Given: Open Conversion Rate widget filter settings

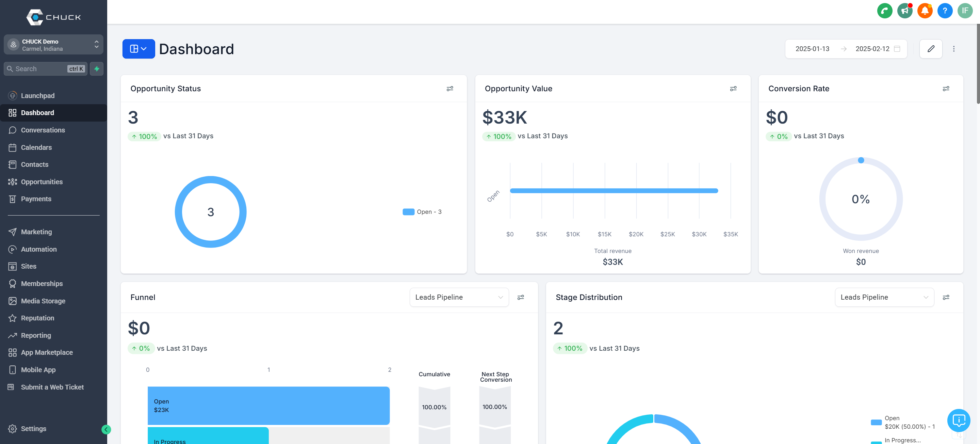Looking at the screenshot, I should coord(946,89).
